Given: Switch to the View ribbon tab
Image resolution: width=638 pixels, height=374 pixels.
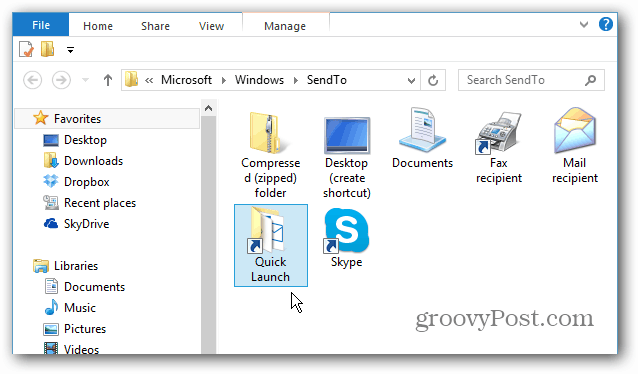Looking at the screenshot, I should pyautogui.click(x=211, y=26).
